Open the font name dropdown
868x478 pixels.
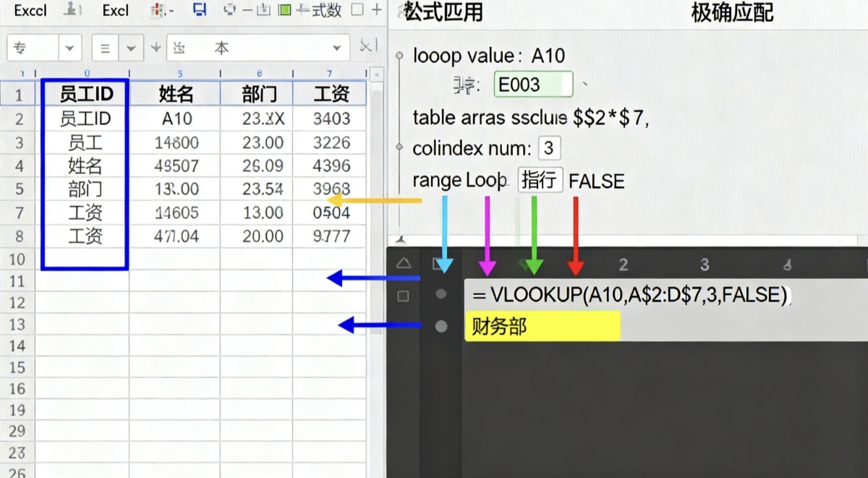(x=69, y=46)
